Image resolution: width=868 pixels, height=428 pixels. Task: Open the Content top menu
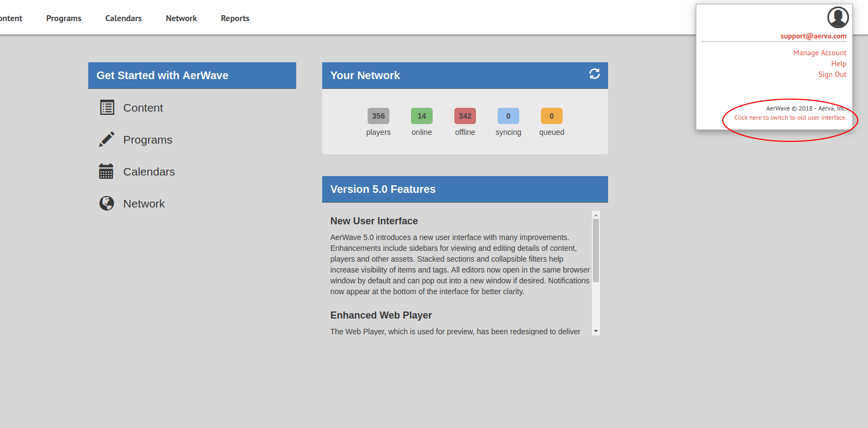pos(11,18)
